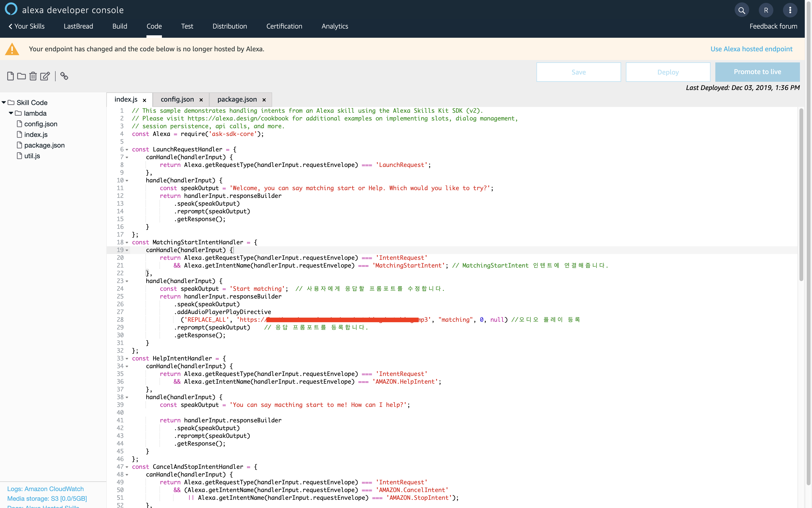812x508 pixels.
Task: Fold code at line 33 arrow
Action: [x=127, y=359]
